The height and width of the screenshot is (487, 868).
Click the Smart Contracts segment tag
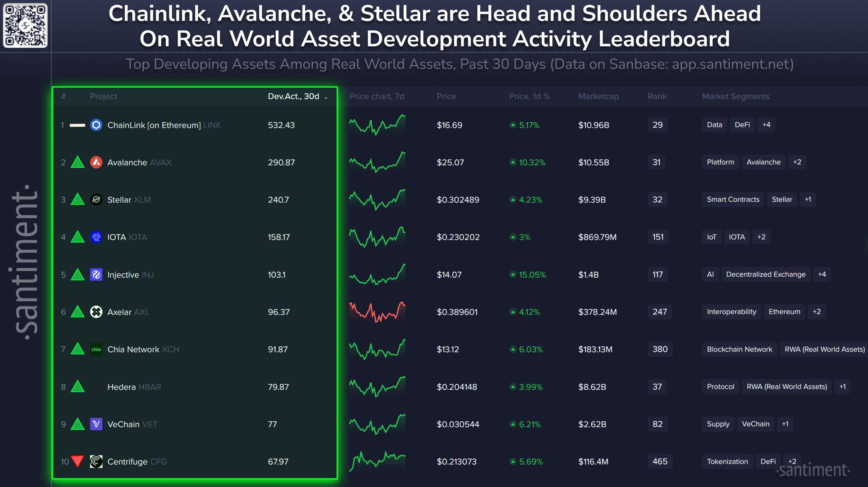pos(733,200)
